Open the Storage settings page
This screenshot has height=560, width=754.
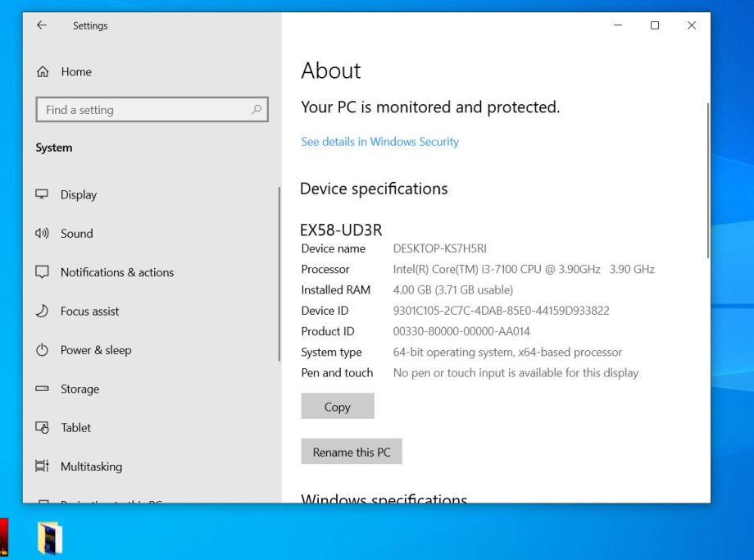79,389
